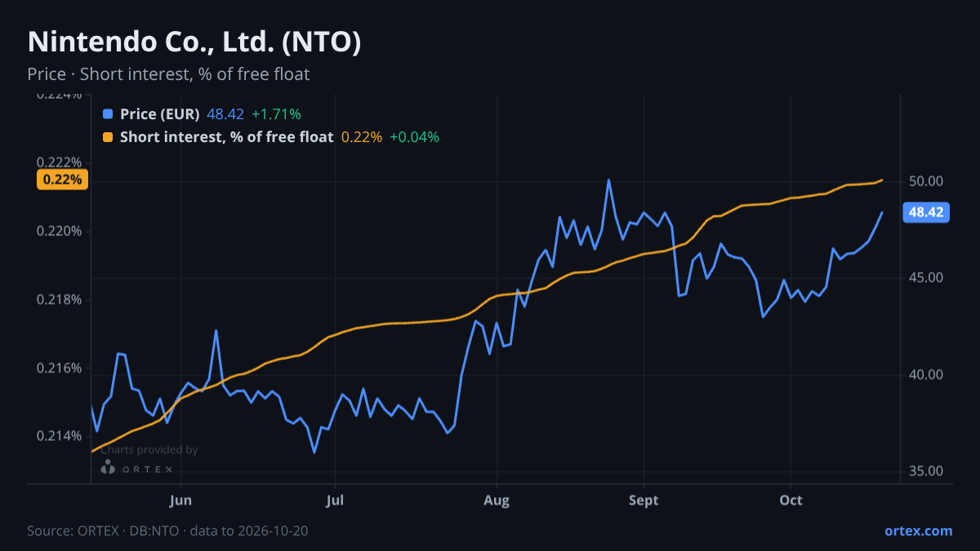Open the ortex.com link
The image size is (980, 551).
coord(918,531)
